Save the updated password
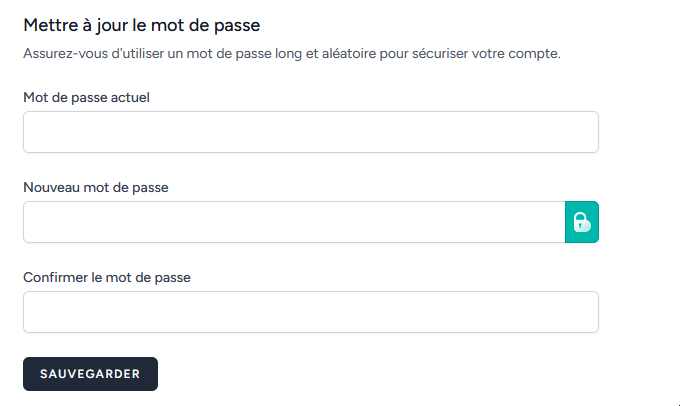 90,374
